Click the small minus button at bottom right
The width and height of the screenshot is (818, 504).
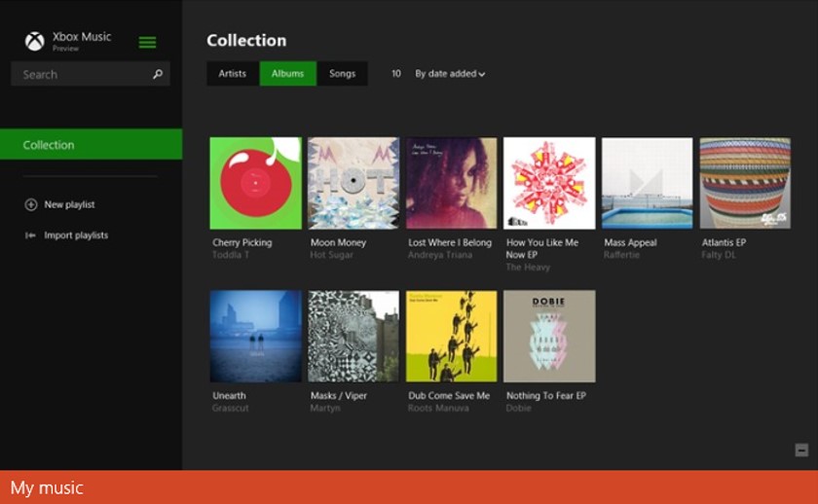point(801,450)
